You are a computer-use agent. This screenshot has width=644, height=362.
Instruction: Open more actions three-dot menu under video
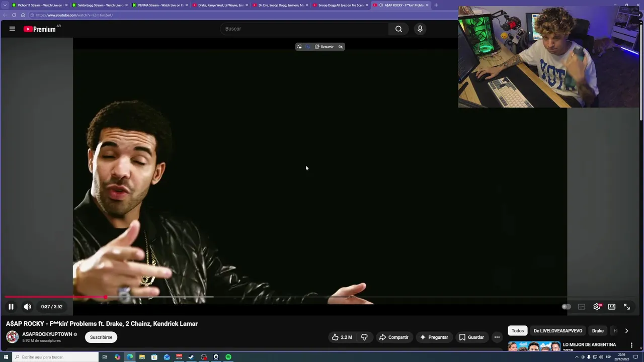pyautogui.click(x=497, y=337)
